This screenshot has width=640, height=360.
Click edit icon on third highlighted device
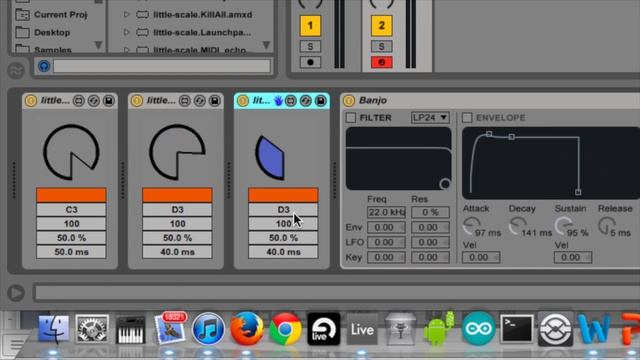tap(291, 100)
